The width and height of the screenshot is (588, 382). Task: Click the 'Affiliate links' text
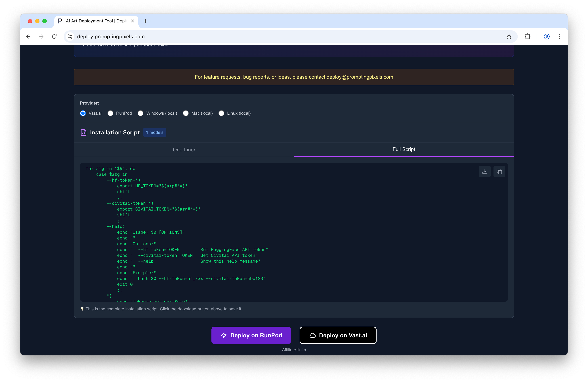[294, 350]
